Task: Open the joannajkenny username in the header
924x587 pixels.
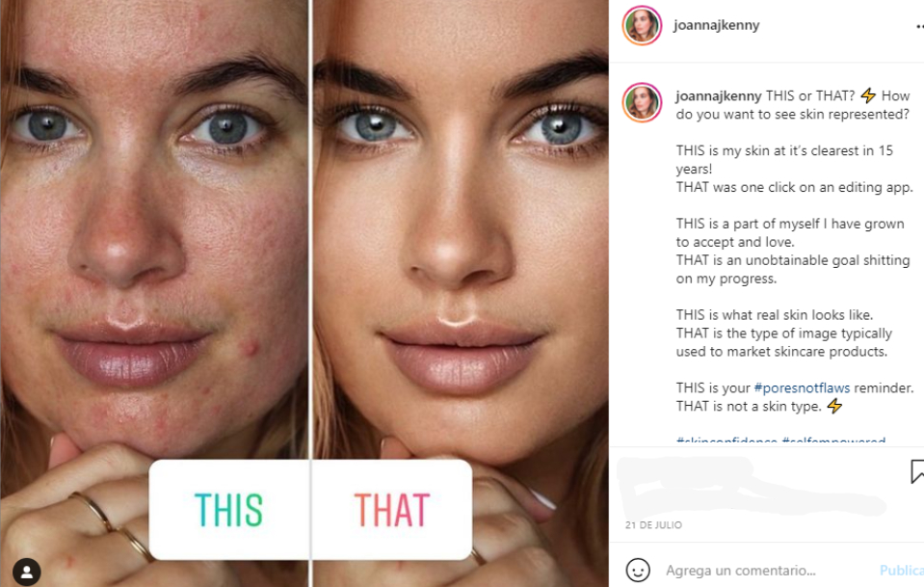Action: pos(717,25)
